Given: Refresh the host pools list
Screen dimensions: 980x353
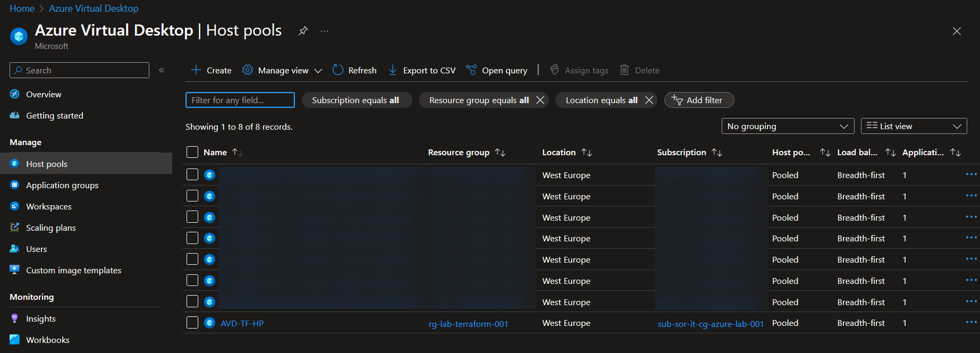Looking at the screenshot, I should (354, 70).
